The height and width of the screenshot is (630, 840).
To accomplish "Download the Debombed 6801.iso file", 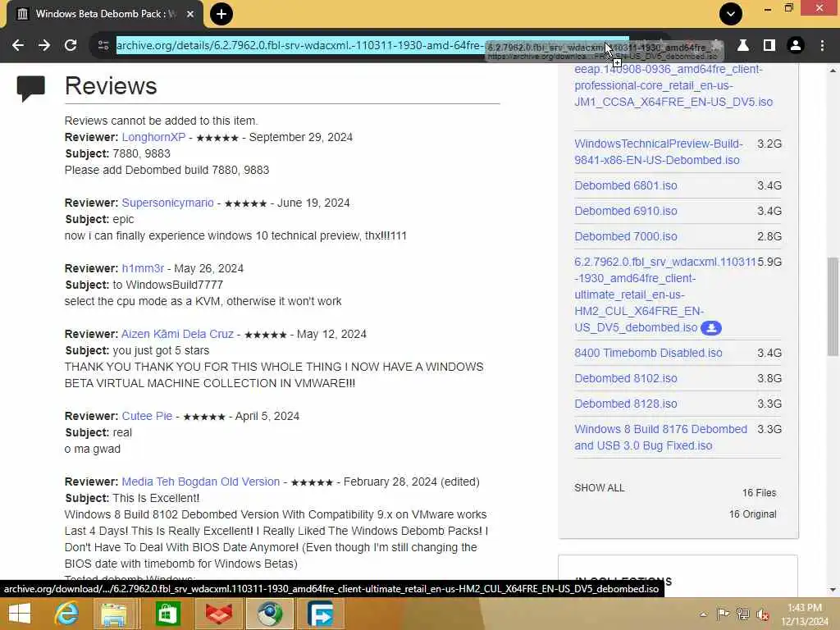I will [x=626, y=185].
